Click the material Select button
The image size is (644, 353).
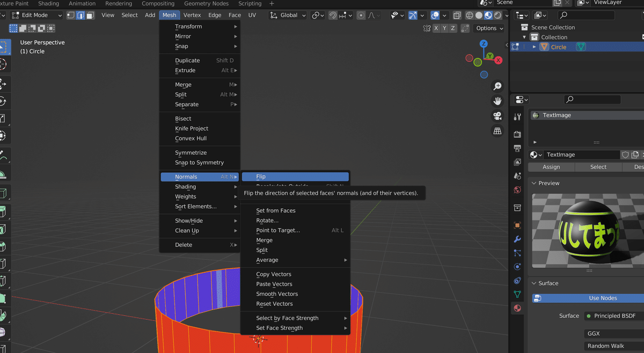tap(598, 167)
